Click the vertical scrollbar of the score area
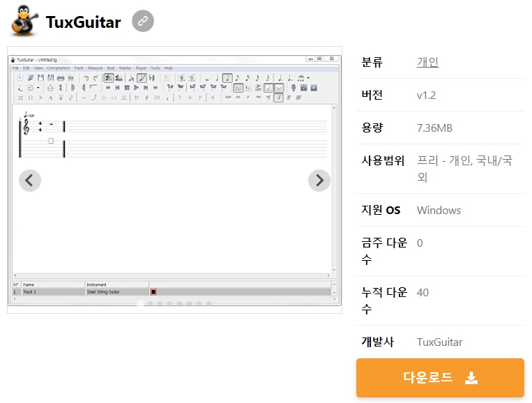 click(334, 189)
